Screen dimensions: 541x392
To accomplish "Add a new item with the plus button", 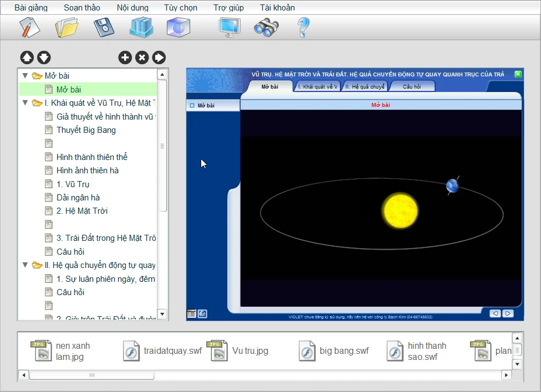I will pos(125,58).
